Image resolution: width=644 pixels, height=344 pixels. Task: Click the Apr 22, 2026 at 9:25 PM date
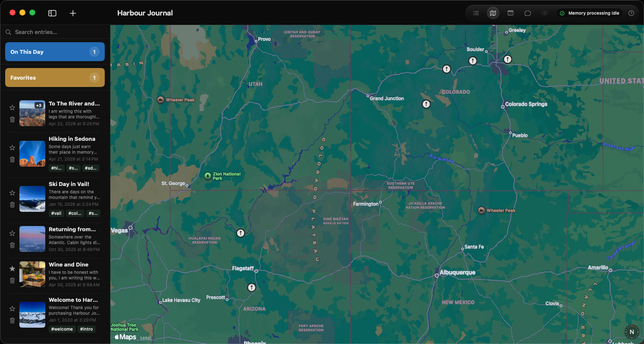pyautogui.click(x=74, y=124)
